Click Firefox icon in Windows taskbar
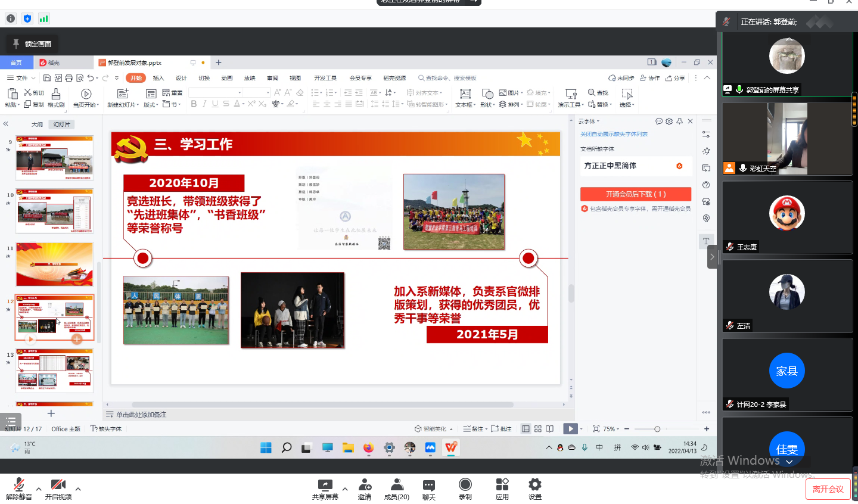858x504 pixels. (368, 447)
